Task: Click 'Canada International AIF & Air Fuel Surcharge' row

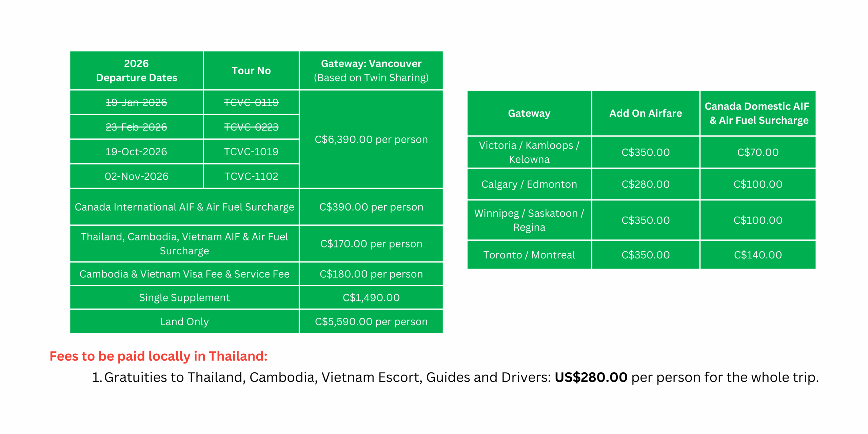Action: pyautogui.click(x=184, y=207)
